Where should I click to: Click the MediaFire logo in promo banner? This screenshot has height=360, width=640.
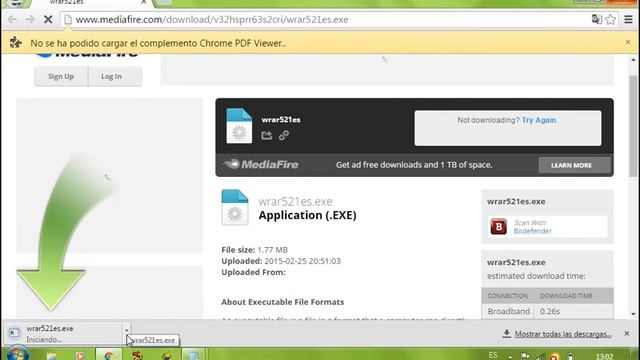261,164
